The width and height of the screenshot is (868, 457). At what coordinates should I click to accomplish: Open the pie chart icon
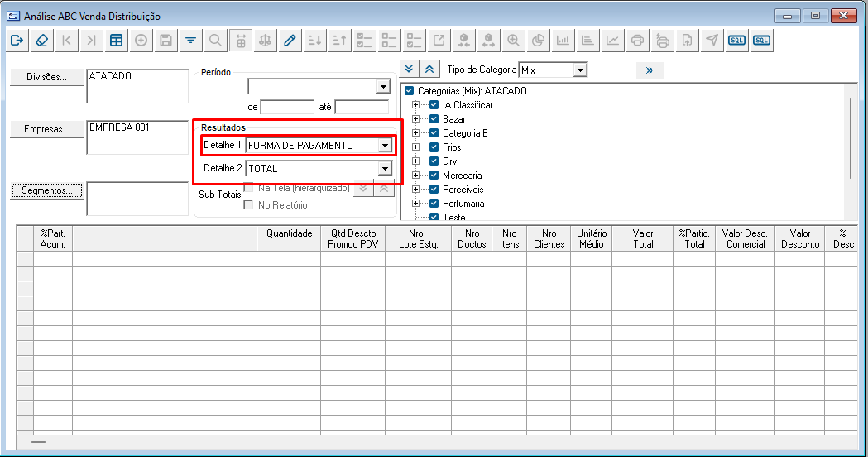(538, 41)
